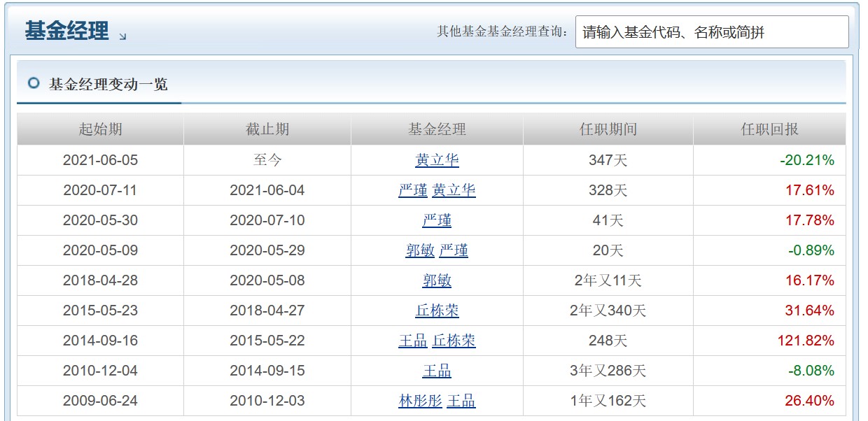Focus the fund code search input field
The width and height of the screenshot is (868, 421).
point(711,32)
